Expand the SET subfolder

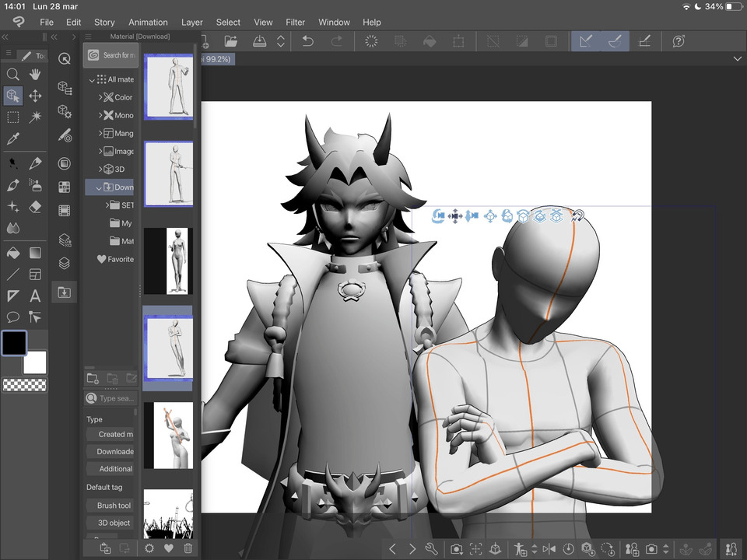pyautogui.click(x=107, y=205)
